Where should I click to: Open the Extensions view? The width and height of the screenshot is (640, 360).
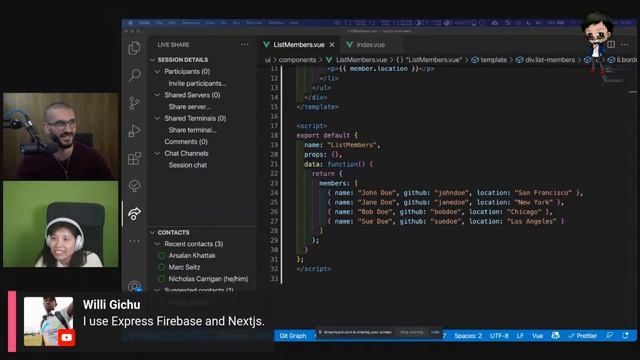click(x=134, y=158)
